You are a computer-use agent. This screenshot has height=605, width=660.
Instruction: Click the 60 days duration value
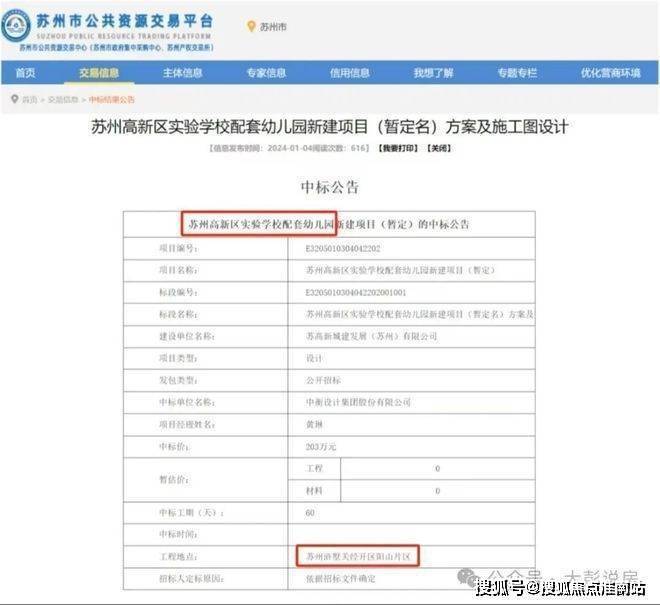pos(310,513)
